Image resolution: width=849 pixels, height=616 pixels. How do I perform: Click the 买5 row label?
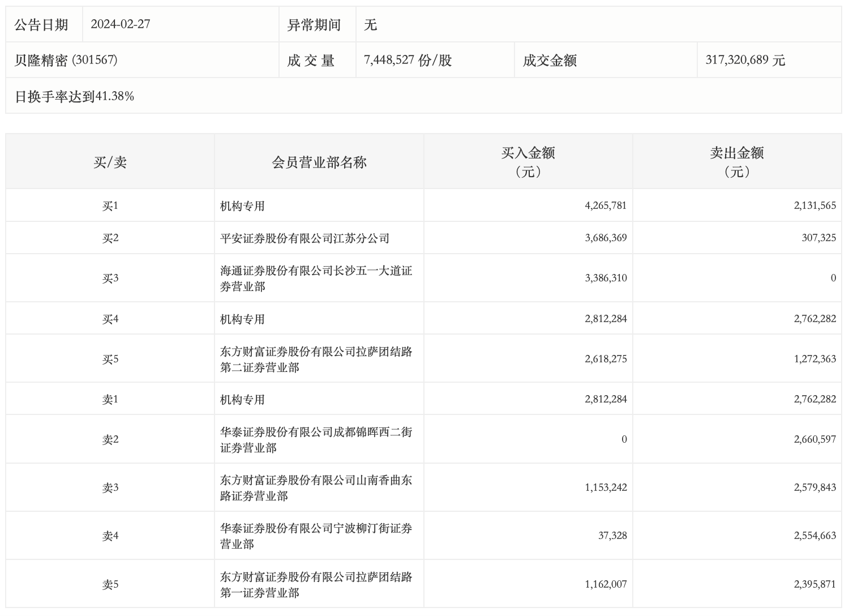click(x=110, y=360)
